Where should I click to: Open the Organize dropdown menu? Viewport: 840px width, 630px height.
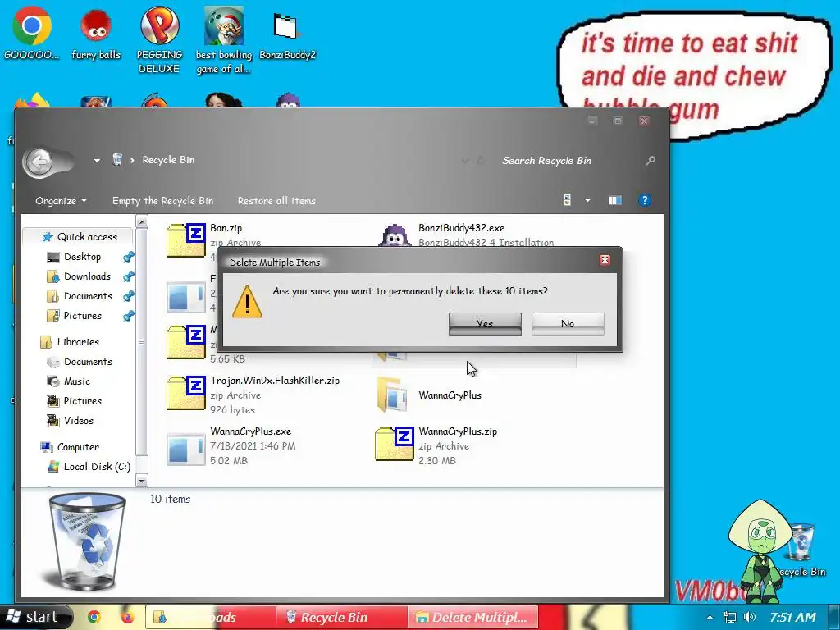coord(61,201)
